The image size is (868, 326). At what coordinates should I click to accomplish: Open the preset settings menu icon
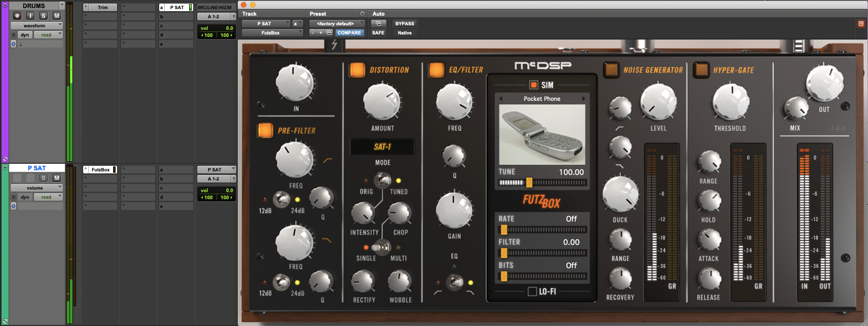(x=362, y=14)
